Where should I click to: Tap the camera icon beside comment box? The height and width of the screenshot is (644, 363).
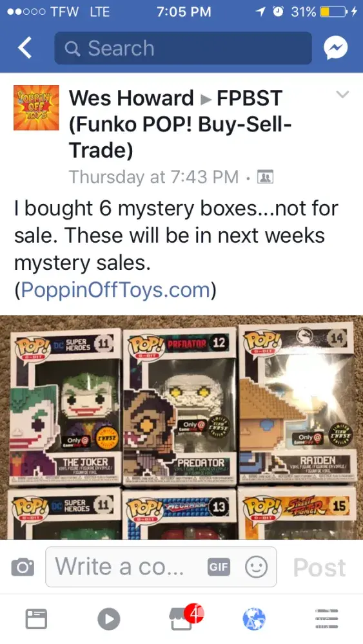point(23,567)
